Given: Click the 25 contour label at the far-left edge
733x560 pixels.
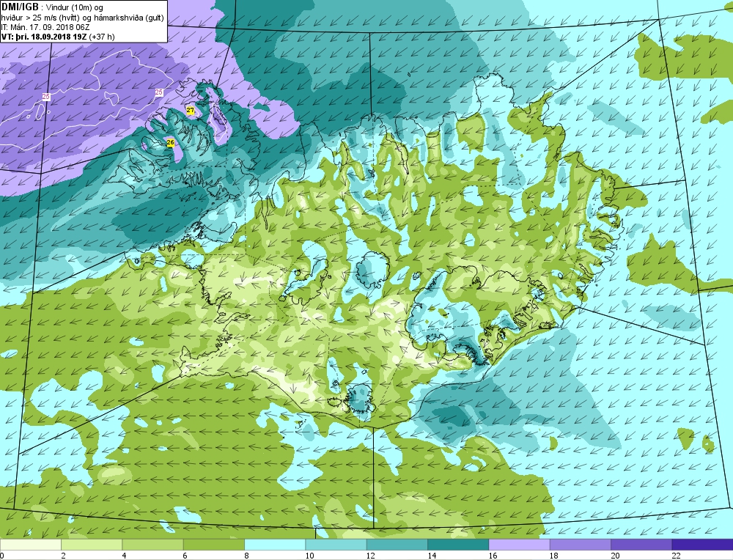Looking at the screenshot, I should (x=46, y=97).
